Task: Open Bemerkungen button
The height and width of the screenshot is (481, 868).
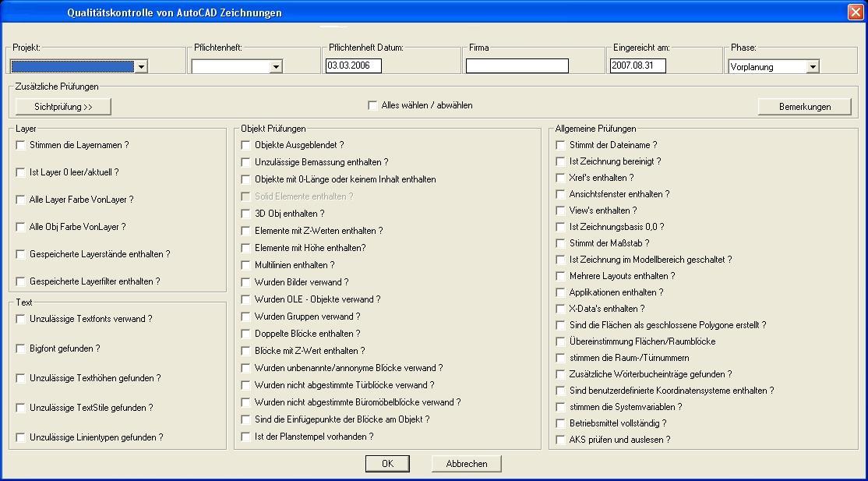Action: click(x=804, y=107)
